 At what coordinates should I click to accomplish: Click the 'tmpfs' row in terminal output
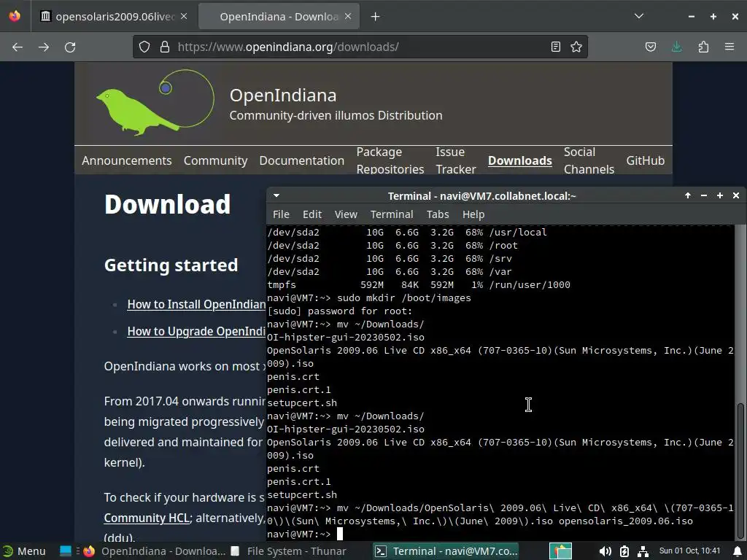coord(418,285)
